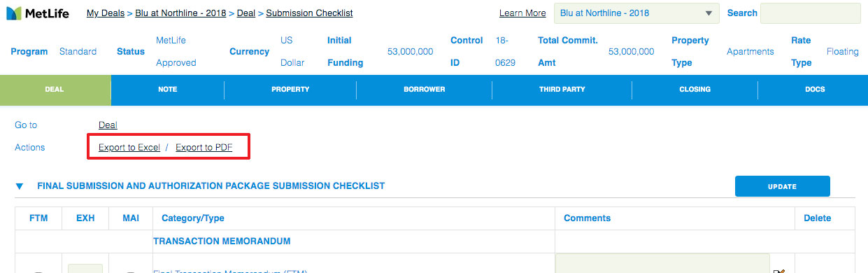Open the Blu at Northline deal dropdown
Screen dimensions: 868x273
coord(636,13)
